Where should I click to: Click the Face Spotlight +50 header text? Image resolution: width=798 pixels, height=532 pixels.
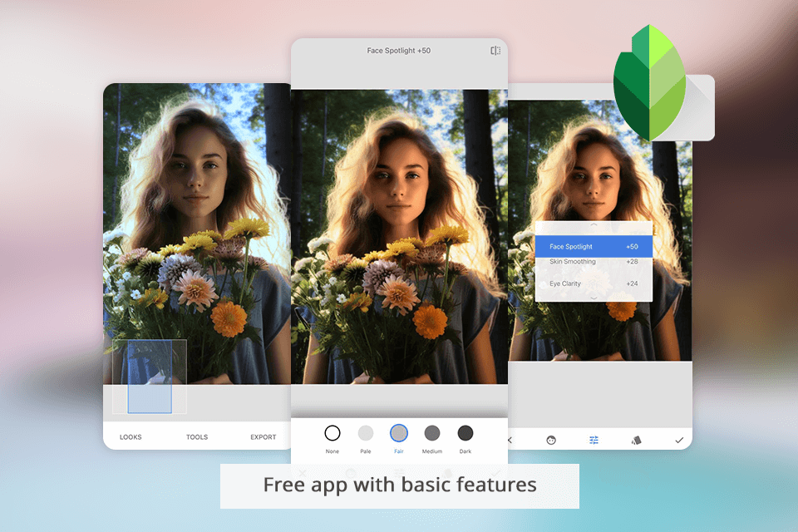click(398, 51)
